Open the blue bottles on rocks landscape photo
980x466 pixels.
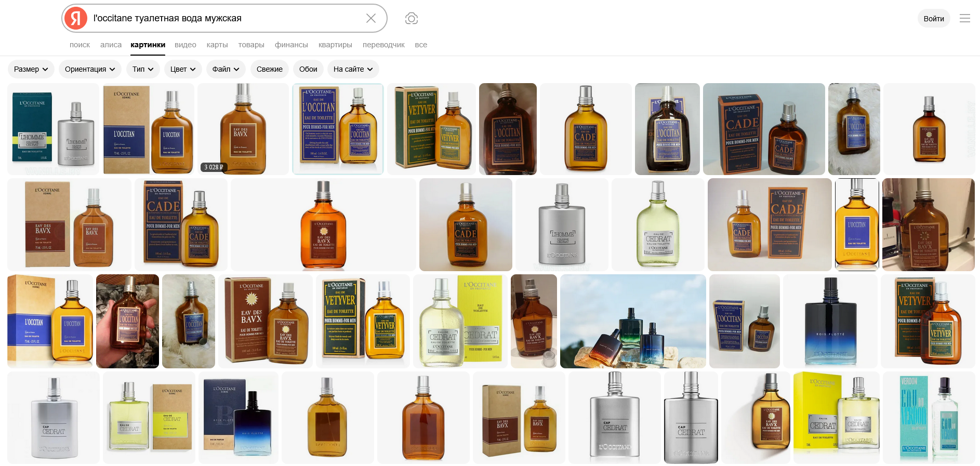(x=633, y=321)
